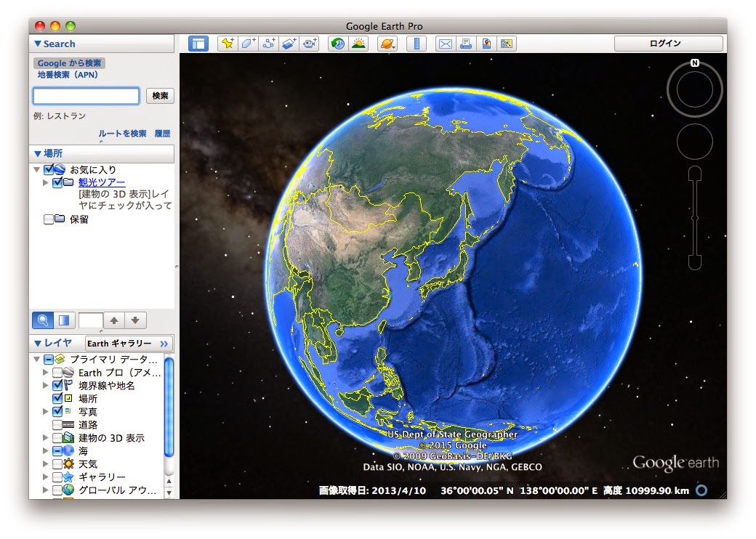756x539 pixels.
Task: Click the zoom slider on navigation controls
Action: (x=695, y=218)
